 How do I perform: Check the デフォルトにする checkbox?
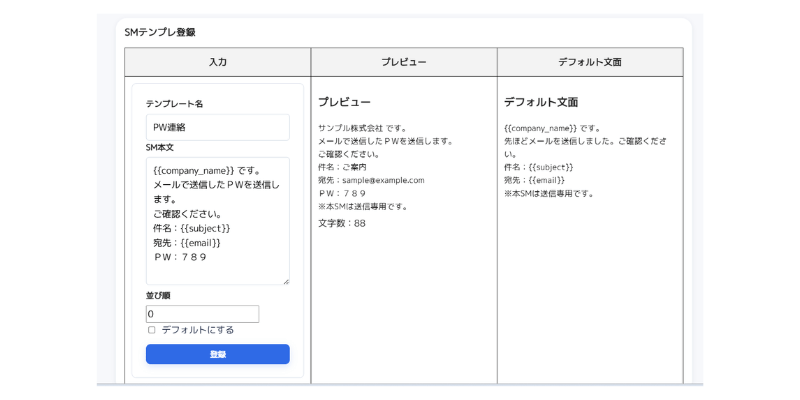click(x=152, y=330)
